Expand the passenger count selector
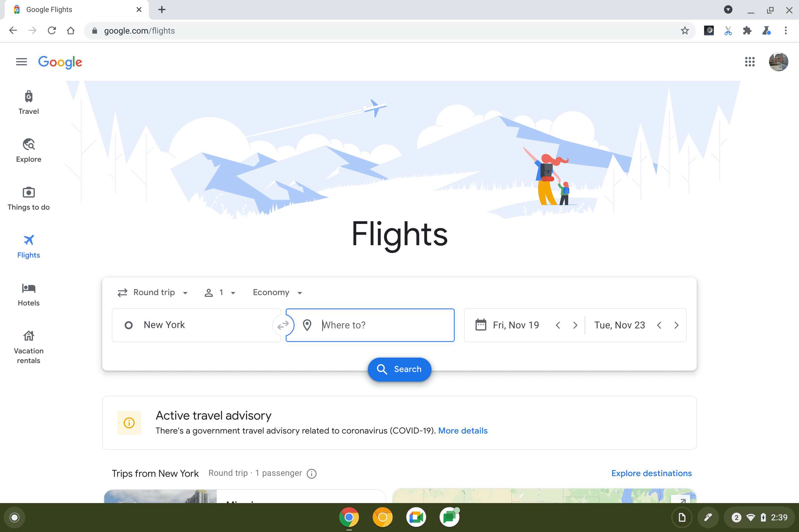The width and height of the screenshot is (799, 532). tap(220, 292)
